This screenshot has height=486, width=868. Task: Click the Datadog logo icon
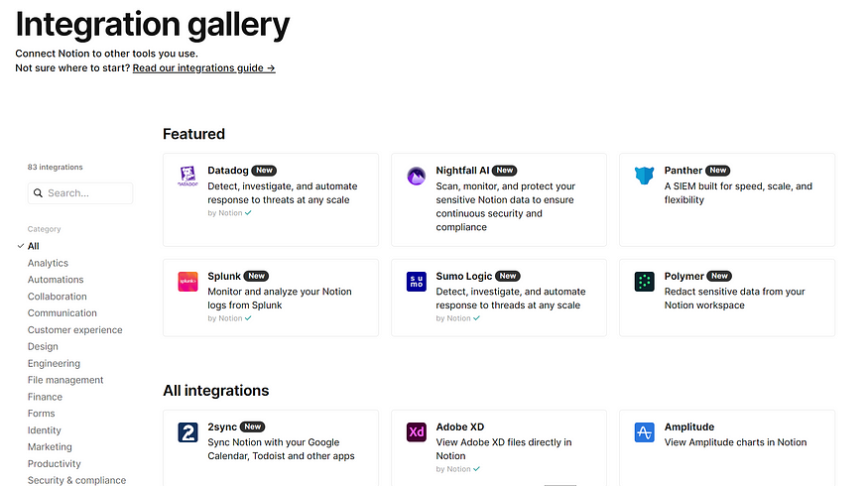[x=188, y=177]
